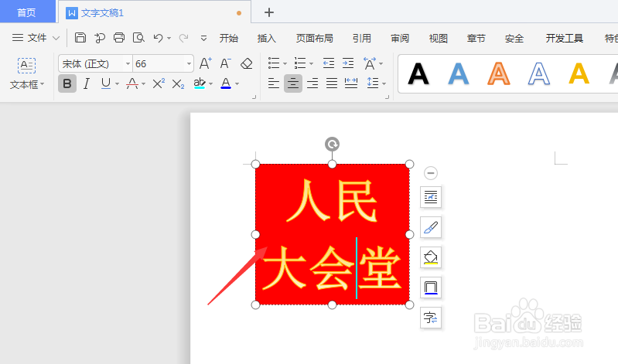Apply blue fill text style preset
The height and width of the screenshot is (364, 618).
click(459, 73)
